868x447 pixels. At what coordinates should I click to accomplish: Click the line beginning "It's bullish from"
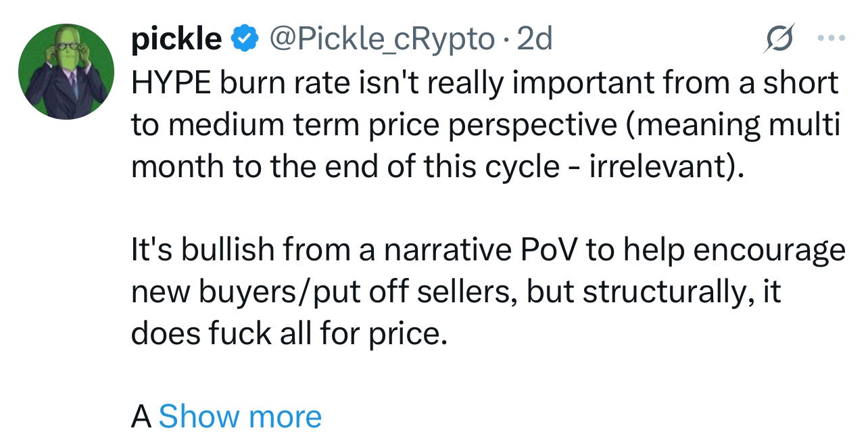pos(488,251)
